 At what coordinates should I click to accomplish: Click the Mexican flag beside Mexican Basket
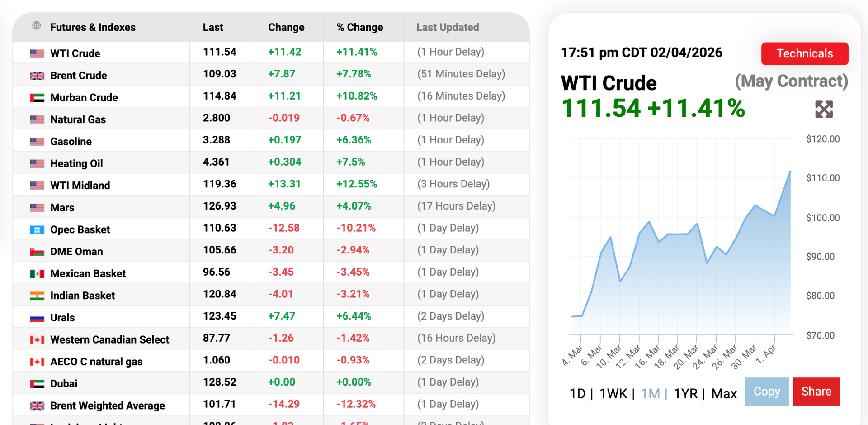tap(37, 274)
